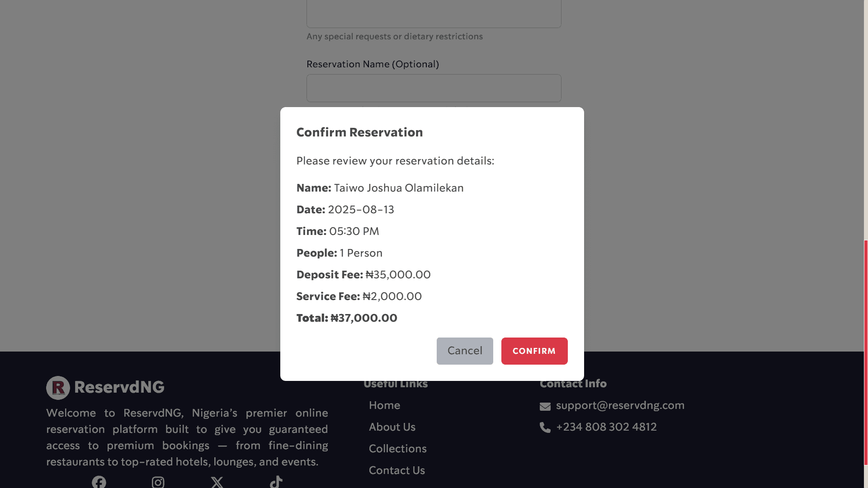This screenshot has height=488, width=868.
Task: Click the ReservdNG brand name text
Action: [x=119, y=387]
